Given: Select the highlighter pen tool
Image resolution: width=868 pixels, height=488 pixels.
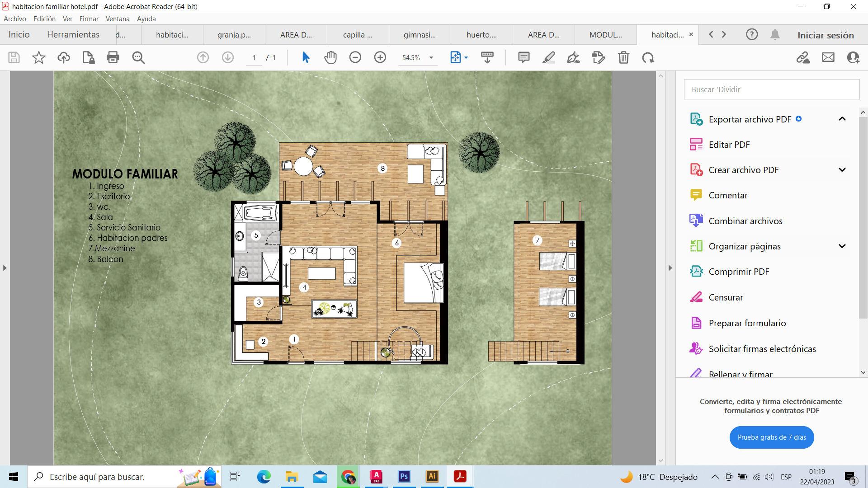Looking at the screenshot, I should 548,57.
